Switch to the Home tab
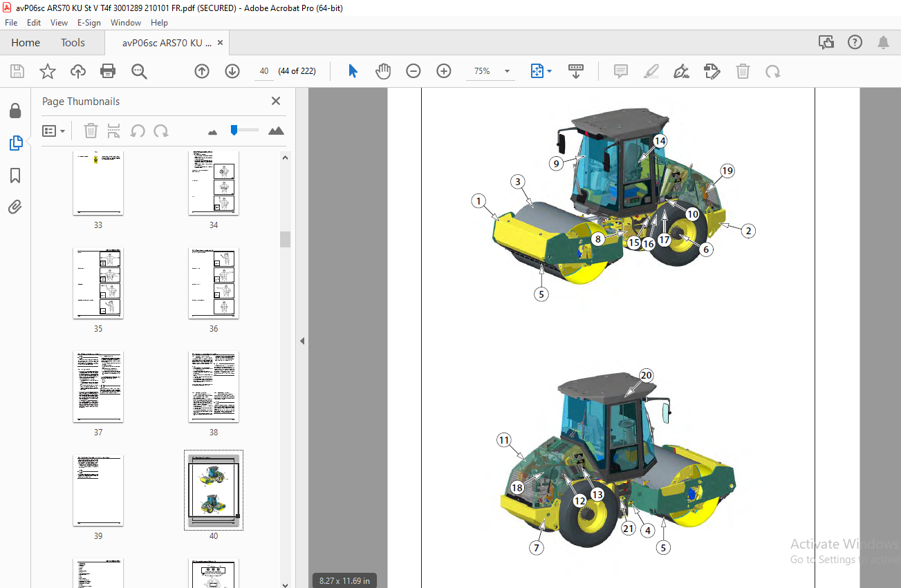This screenshot has width=901, height=588. 26,42
